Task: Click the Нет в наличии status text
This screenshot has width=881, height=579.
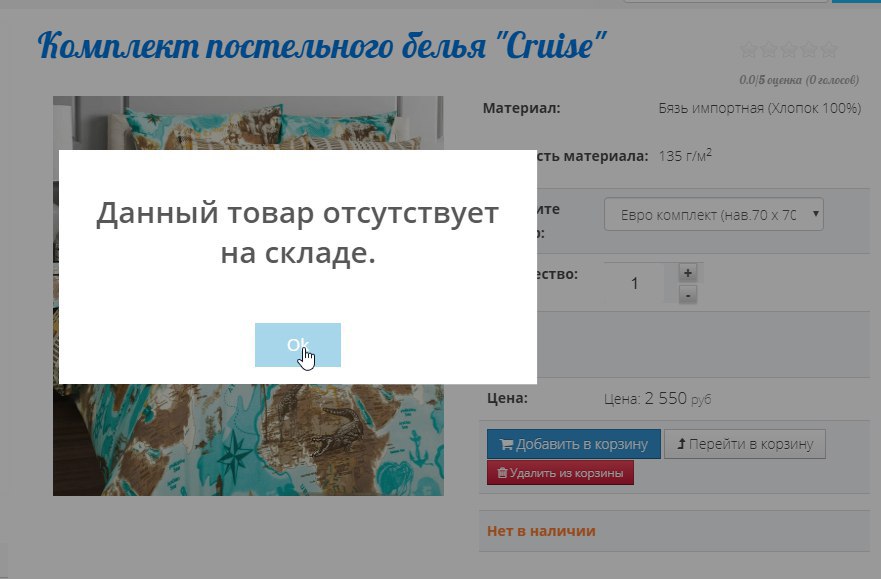Action: [x=541, y=531]
